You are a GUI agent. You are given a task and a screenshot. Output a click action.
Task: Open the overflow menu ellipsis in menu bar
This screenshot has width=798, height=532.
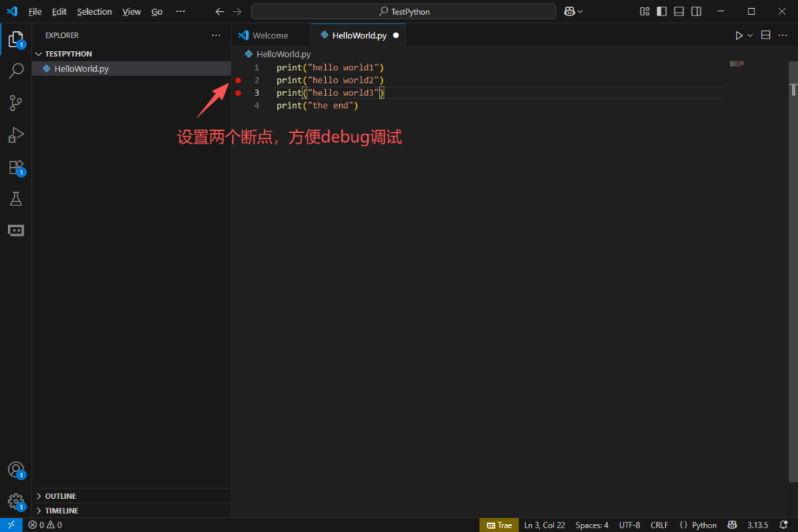[181, 11]
